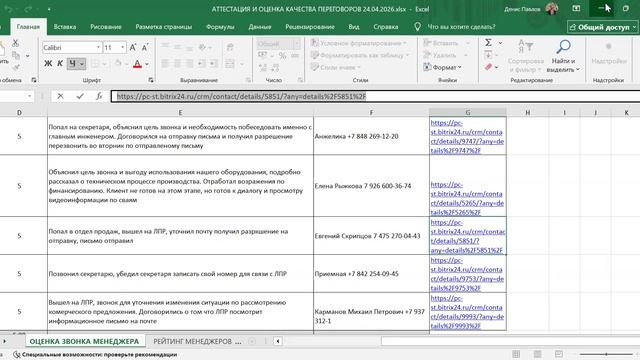This screenshot has height=360, width=640.
Task: Open the font color dropdown arrow
Action: (147, 64)
